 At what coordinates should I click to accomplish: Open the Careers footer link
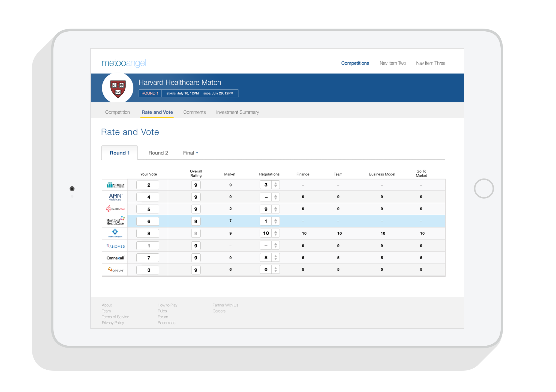[219, 311]
